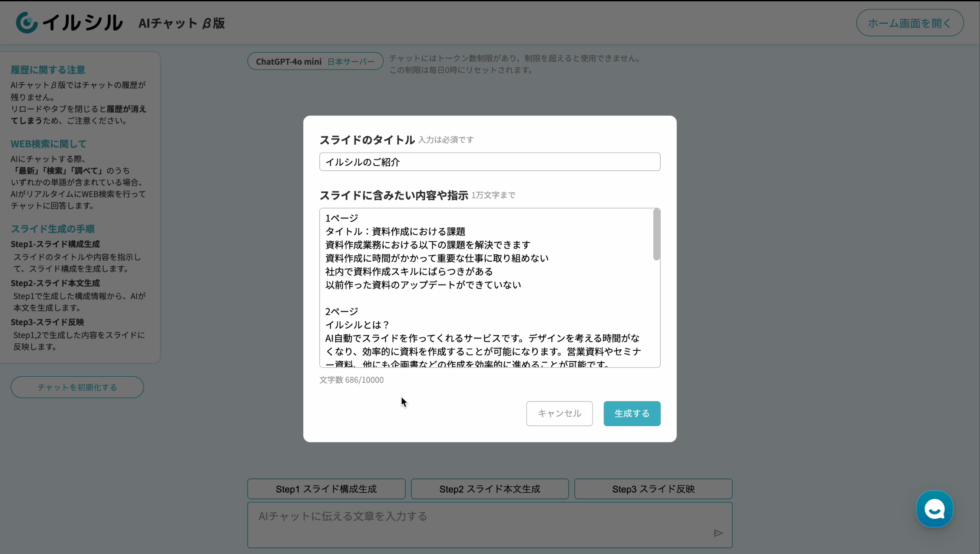Click the textarea vertical scrollbar thumb

[x=656, y=235]
